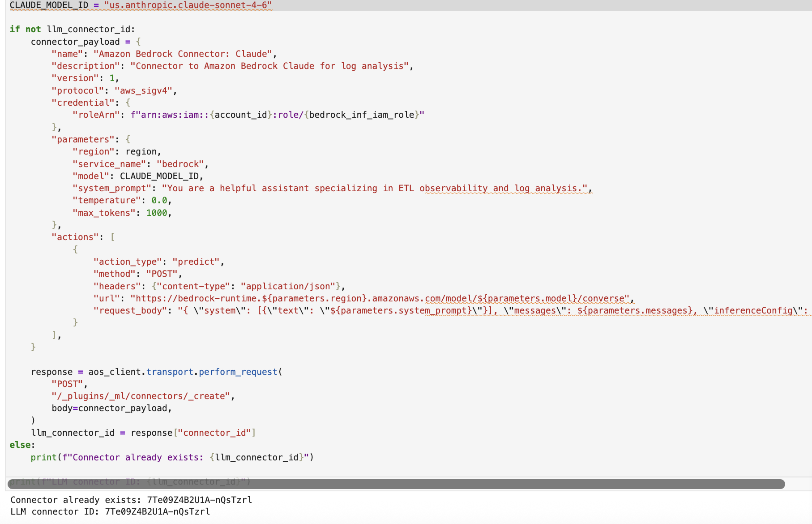The width and height of the screenshot is (812, 524).
Task: Click the "method": "POST" line
Action: 138,274
